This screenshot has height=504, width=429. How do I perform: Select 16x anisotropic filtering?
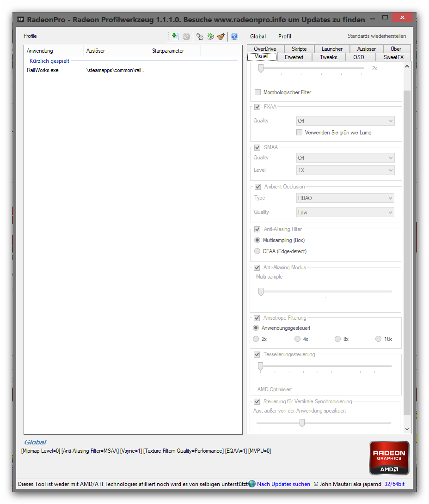point(379,339)
